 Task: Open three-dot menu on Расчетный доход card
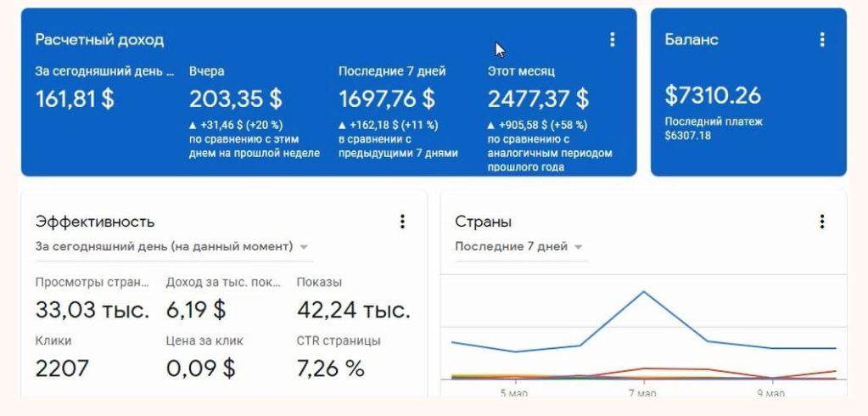point(612,40)
